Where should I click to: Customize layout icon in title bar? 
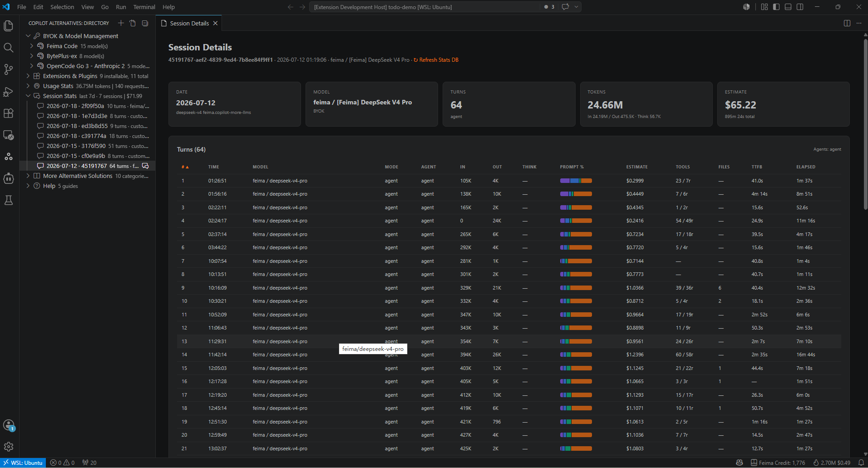pos(764,7)
